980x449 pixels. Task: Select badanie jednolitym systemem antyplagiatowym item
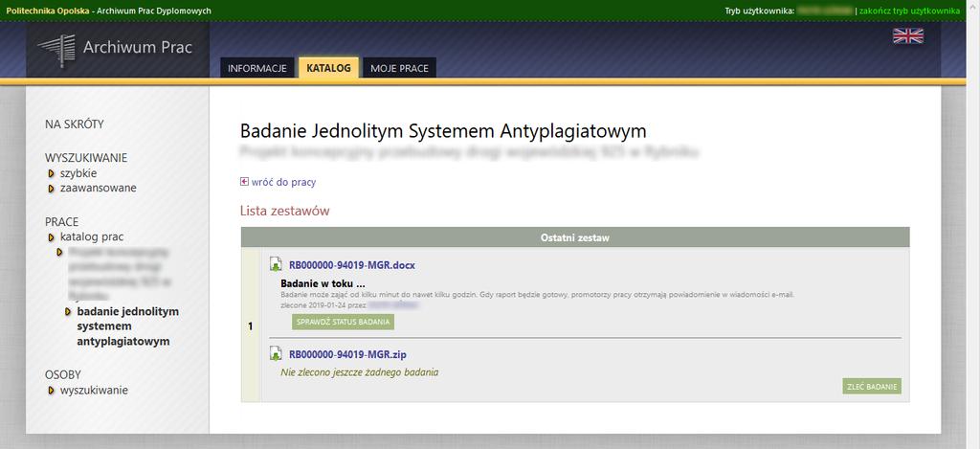[x=128, y=326]
